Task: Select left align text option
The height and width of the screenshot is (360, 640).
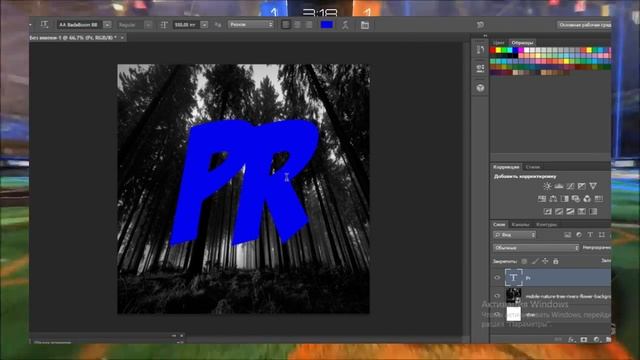Action: click(x=286, y=25)
